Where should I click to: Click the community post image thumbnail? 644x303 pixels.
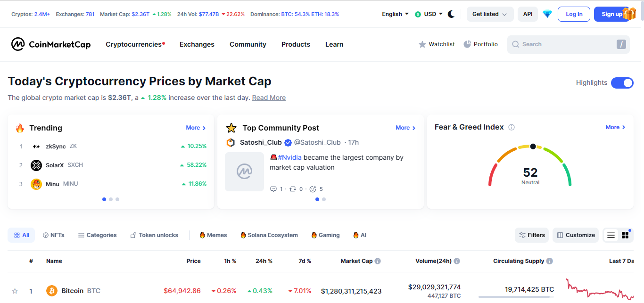click(244, 172)
